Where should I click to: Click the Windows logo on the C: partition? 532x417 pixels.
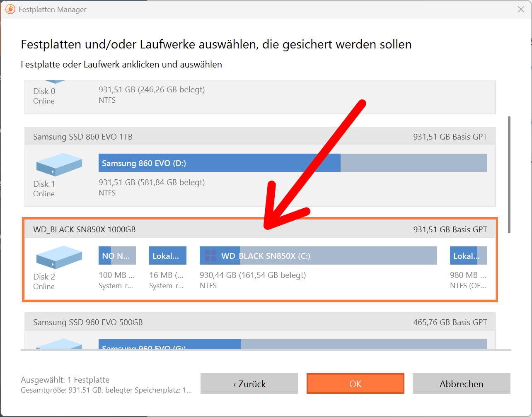point(210,256)
